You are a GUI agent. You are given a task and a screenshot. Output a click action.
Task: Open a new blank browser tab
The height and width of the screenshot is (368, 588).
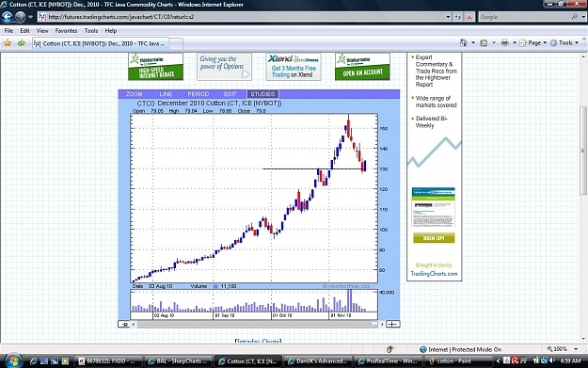(x=176, y=44)
